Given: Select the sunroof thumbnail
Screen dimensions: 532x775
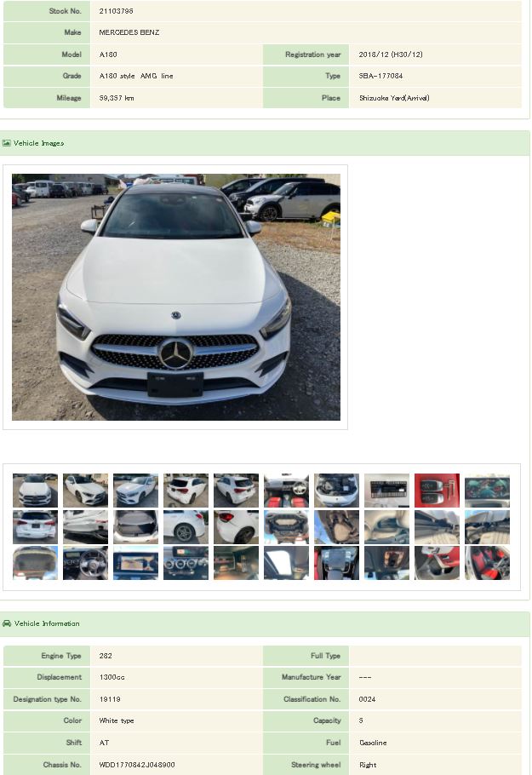Looking at the screenshot, I should 286,563.
